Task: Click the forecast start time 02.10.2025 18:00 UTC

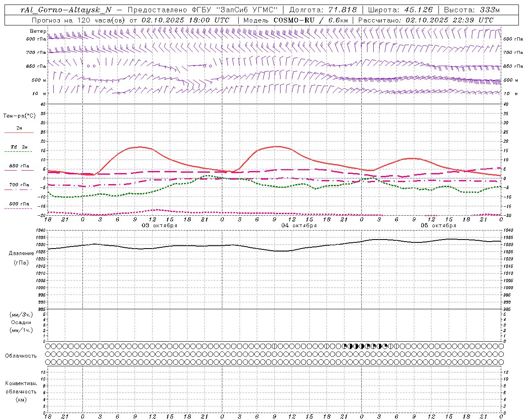Action: point(185,20)
